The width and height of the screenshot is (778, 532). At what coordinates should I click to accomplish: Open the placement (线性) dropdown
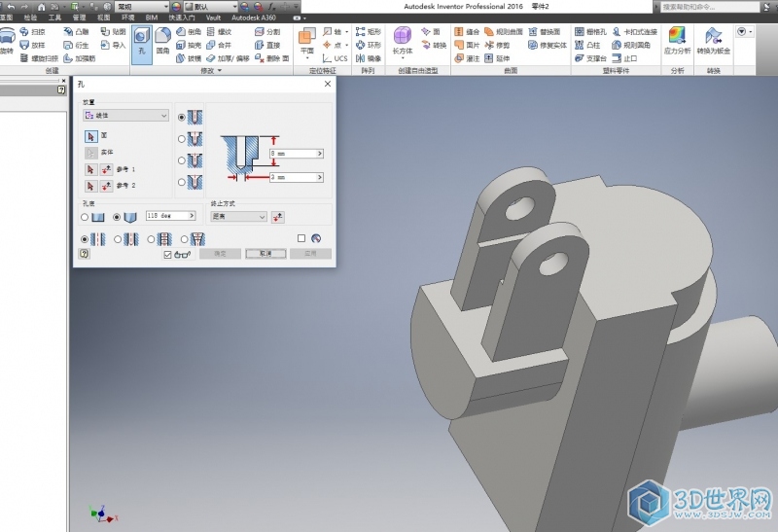125,115
